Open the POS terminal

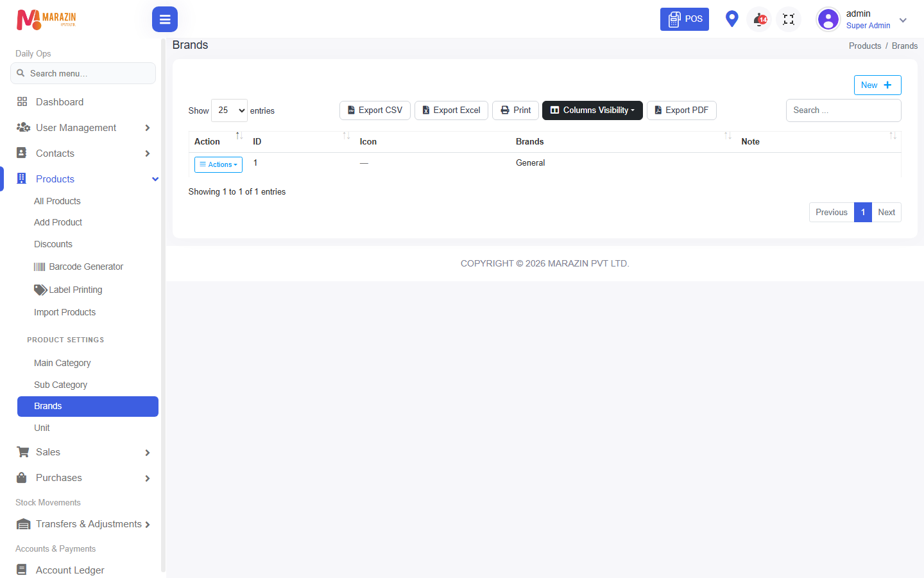685,19
